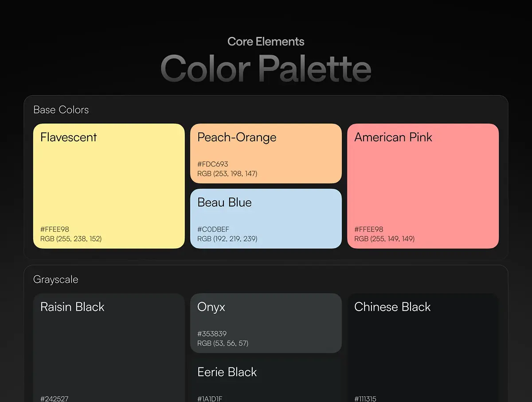Click the Core Elements subtitle
532x402 pixels.
266,42
